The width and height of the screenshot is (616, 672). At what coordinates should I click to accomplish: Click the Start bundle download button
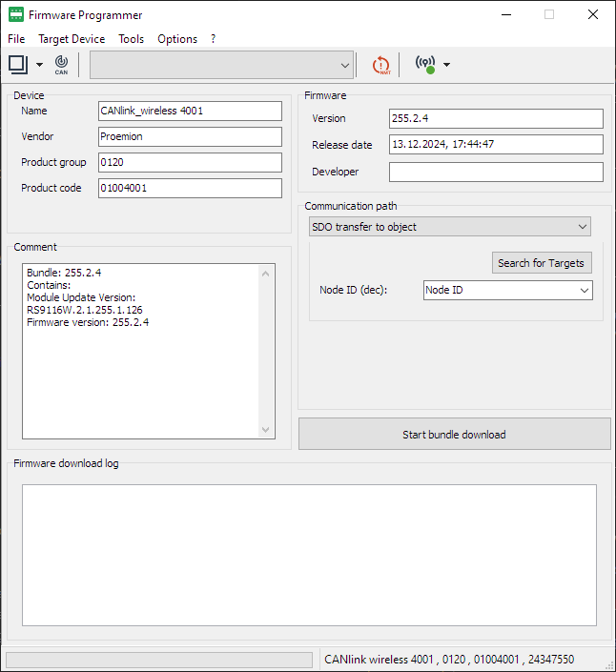click(x=454, y=435)
